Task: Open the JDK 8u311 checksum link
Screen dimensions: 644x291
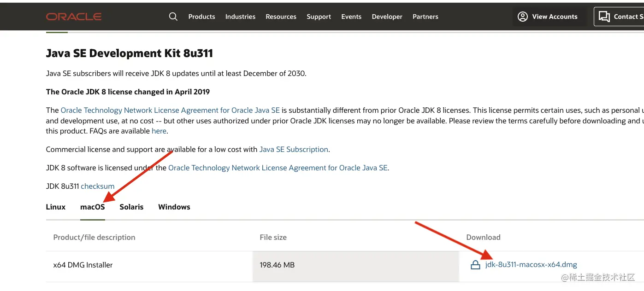Action: pos(98,186)
